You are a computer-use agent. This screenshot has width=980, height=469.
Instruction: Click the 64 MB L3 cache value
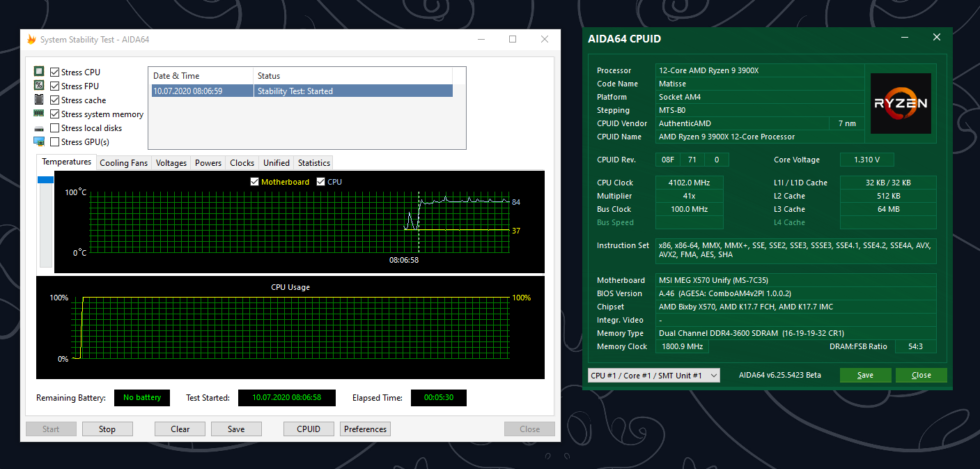888,209
